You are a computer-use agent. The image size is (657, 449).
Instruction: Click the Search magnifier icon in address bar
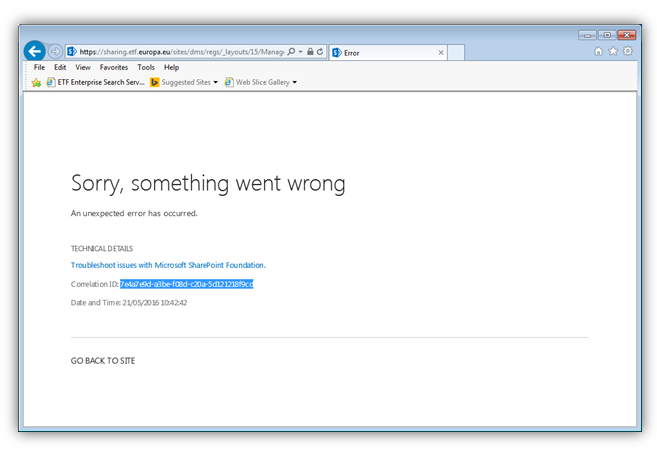coord(291,52)
